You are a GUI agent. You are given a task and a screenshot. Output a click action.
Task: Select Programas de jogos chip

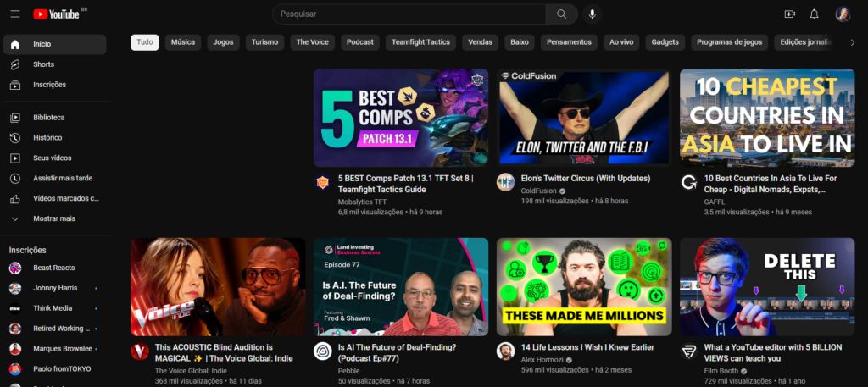(730, 42)
